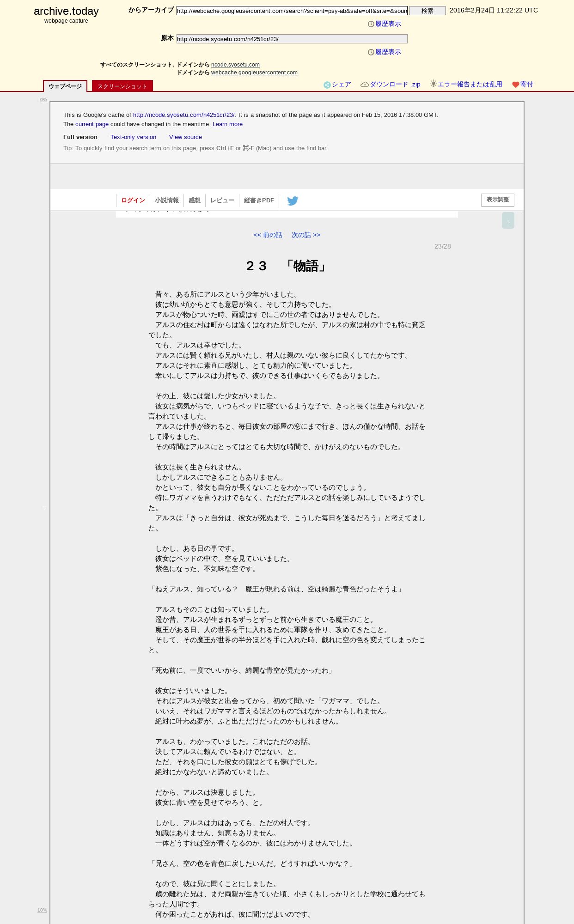Screen dimensions: 574x924
Task: Select Text-only version link
Action: click(x=133, y=137)
